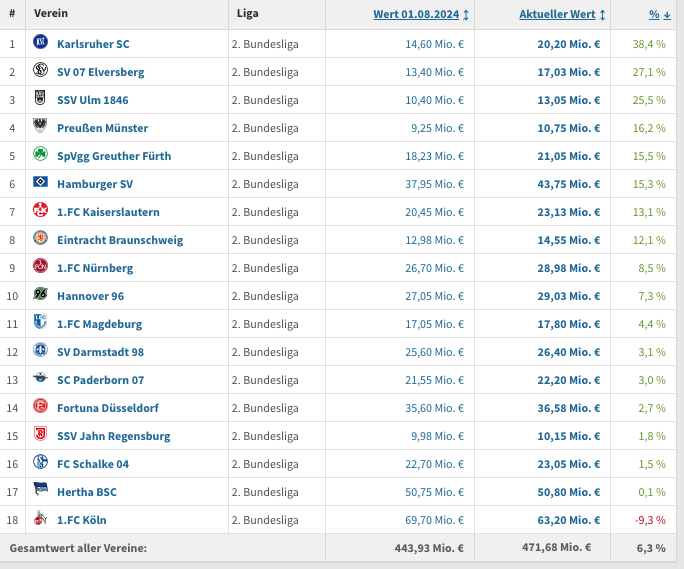
Task: Click the SSV Jahn Regensburg crest
Action: (x=41, y=434)
